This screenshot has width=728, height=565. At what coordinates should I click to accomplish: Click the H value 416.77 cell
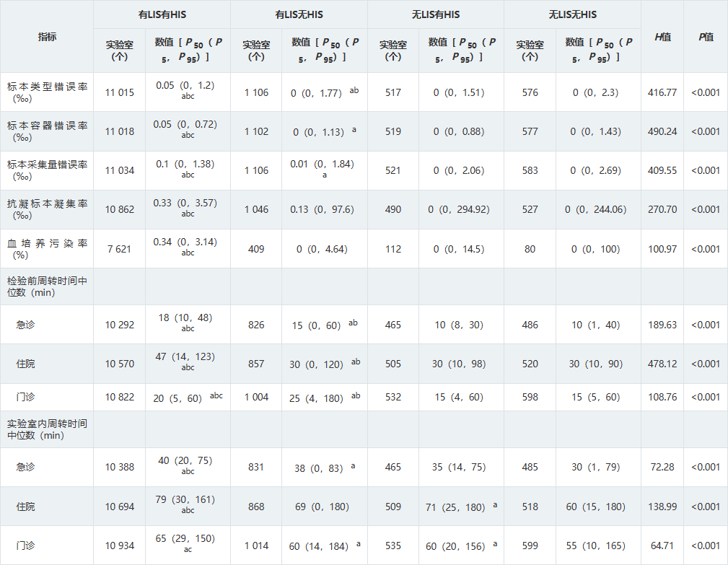[x=662, y=92]
